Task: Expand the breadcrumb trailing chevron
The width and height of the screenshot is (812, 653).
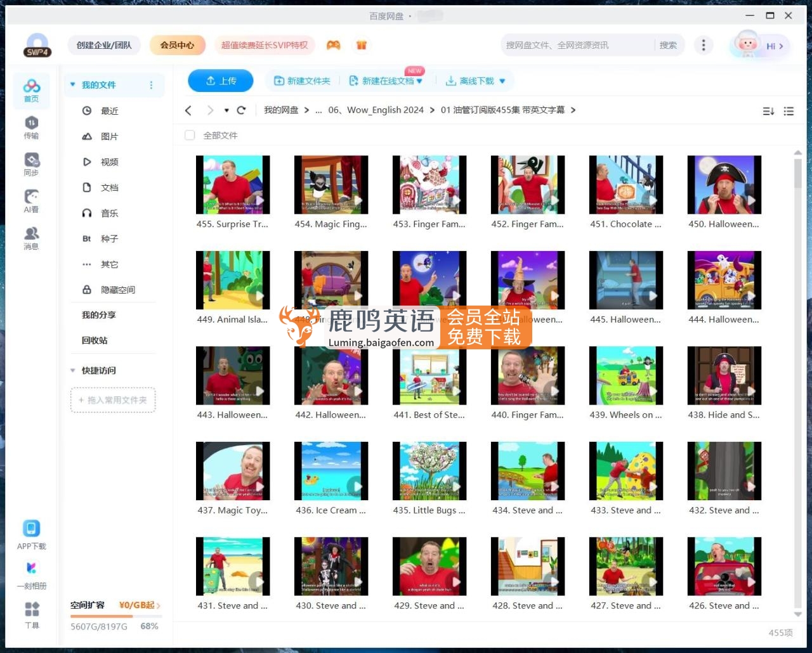Action: [x=573, y=110]
